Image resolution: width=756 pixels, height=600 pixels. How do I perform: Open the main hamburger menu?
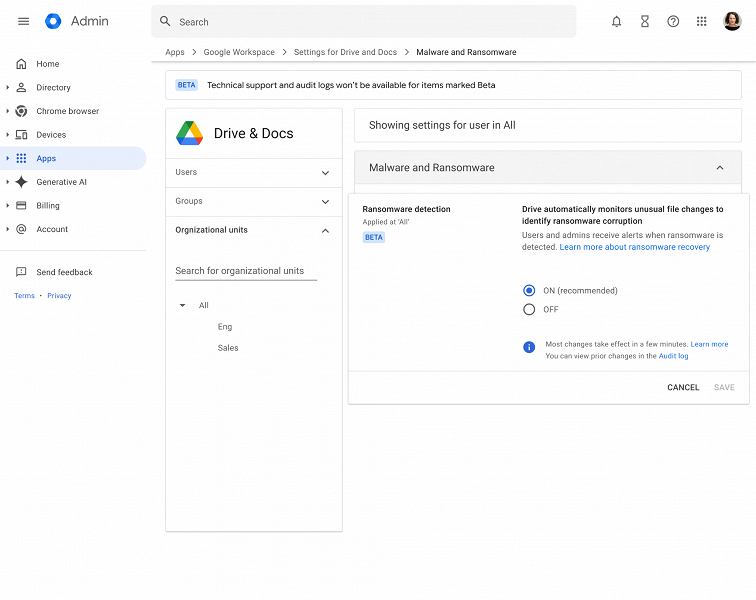coord(24,21)
